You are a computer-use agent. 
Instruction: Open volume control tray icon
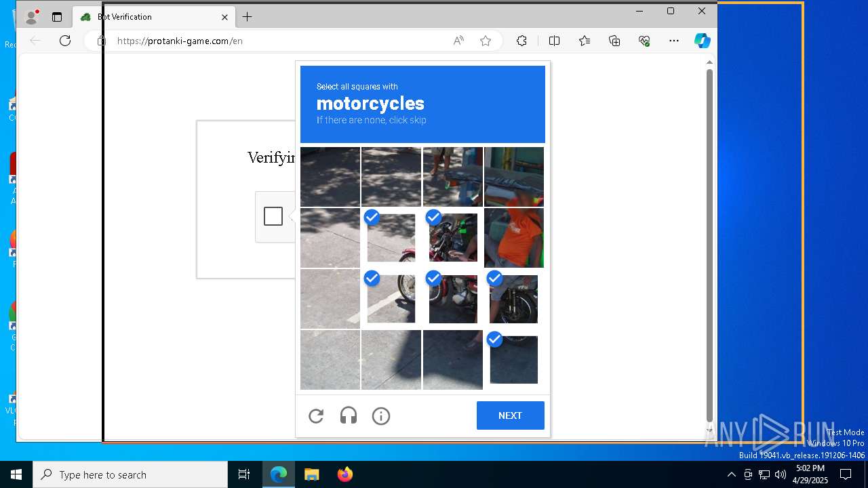[x=781, y=474]
